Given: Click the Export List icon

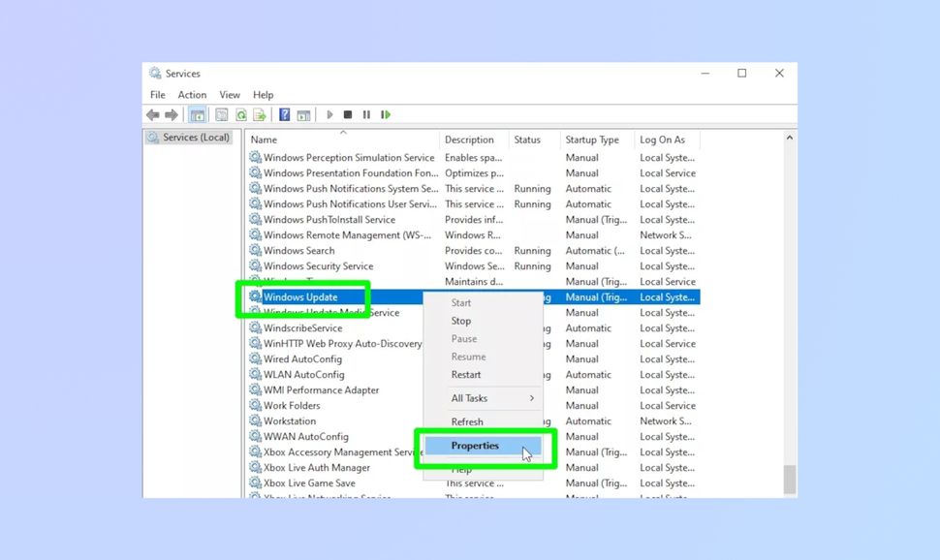Looking at the screenshot, I should (259, 114).
